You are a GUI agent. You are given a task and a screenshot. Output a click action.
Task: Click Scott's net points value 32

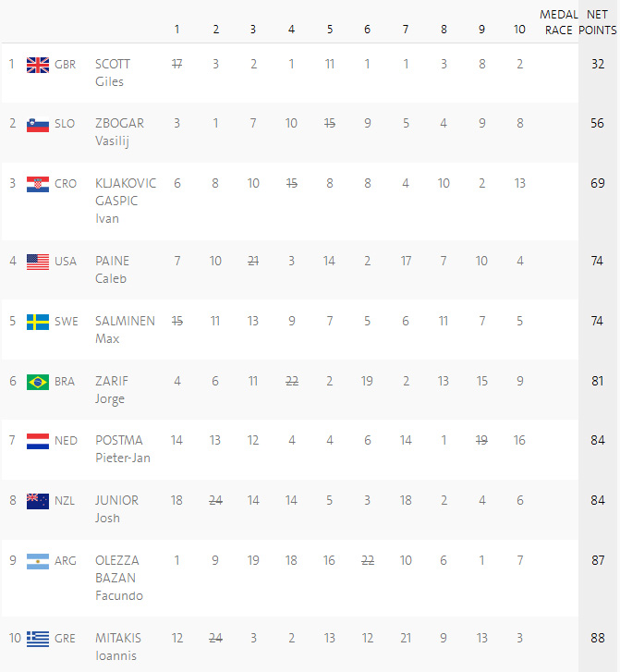point(598,65)
